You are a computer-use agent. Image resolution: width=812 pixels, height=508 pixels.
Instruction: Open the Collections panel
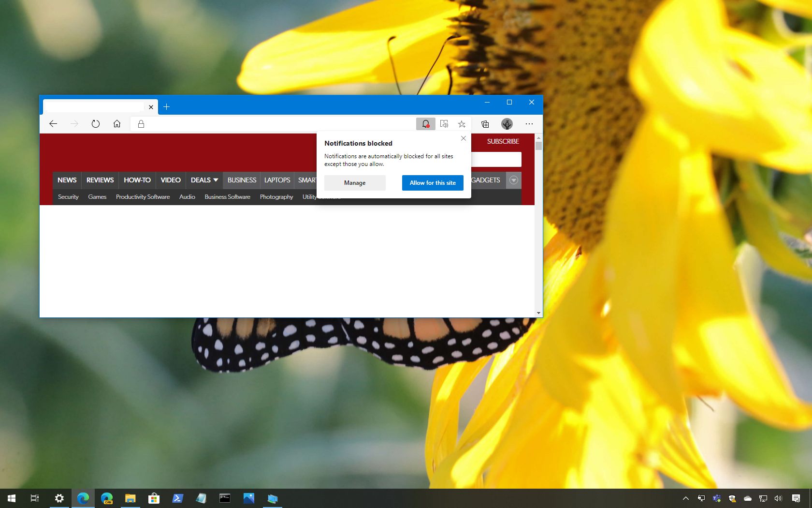484,124
